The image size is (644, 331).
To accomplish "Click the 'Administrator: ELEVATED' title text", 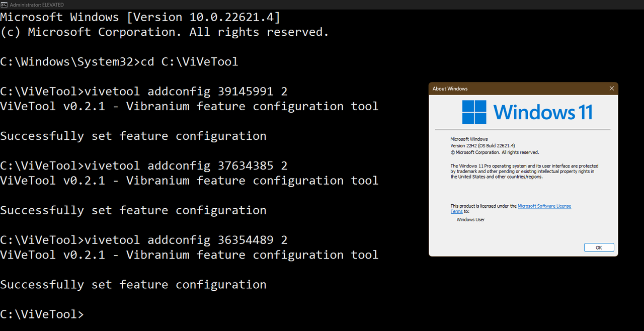I will pyautogui.click(x=37, y=5).
